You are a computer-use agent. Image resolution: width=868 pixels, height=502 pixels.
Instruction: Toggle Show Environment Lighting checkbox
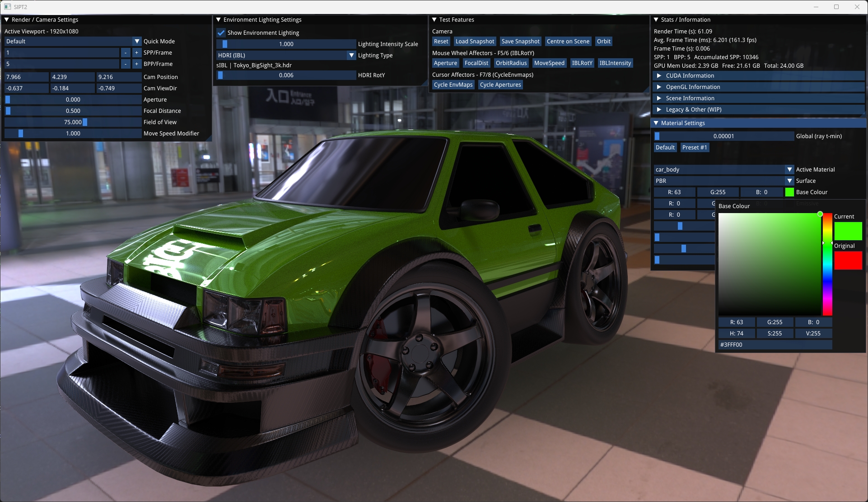click(x=221, y=33)
